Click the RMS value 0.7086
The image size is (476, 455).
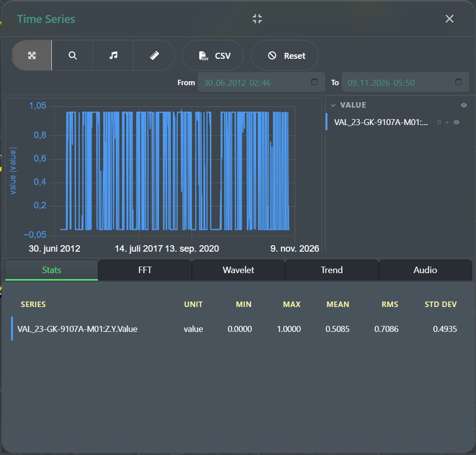click(386, 329)
